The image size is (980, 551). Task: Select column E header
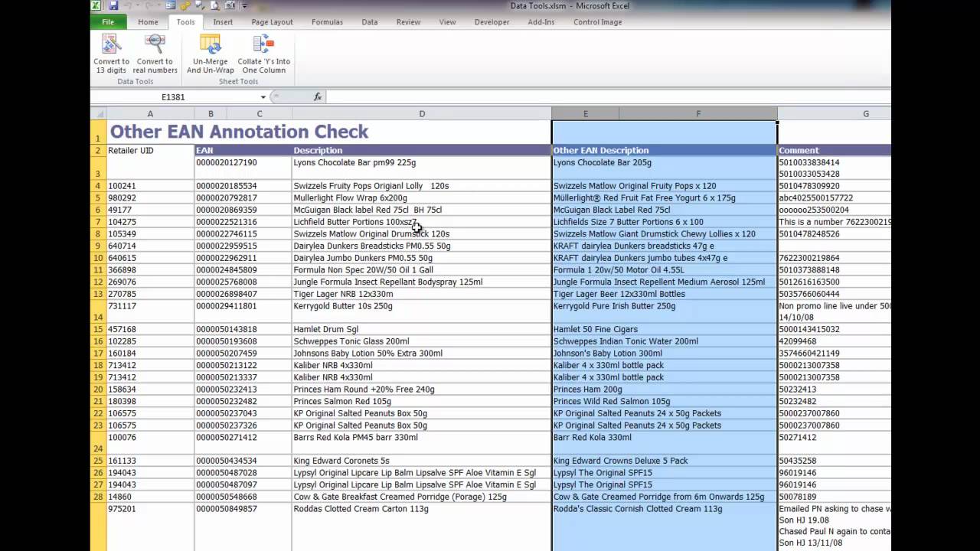click(586, 114)
